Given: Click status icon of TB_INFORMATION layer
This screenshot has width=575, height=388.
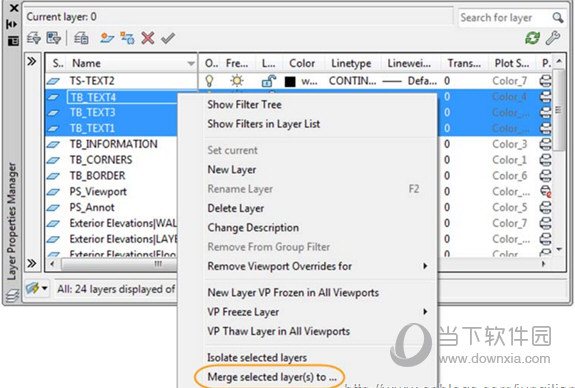Looking at the screenshot, I should pos(53,144).
